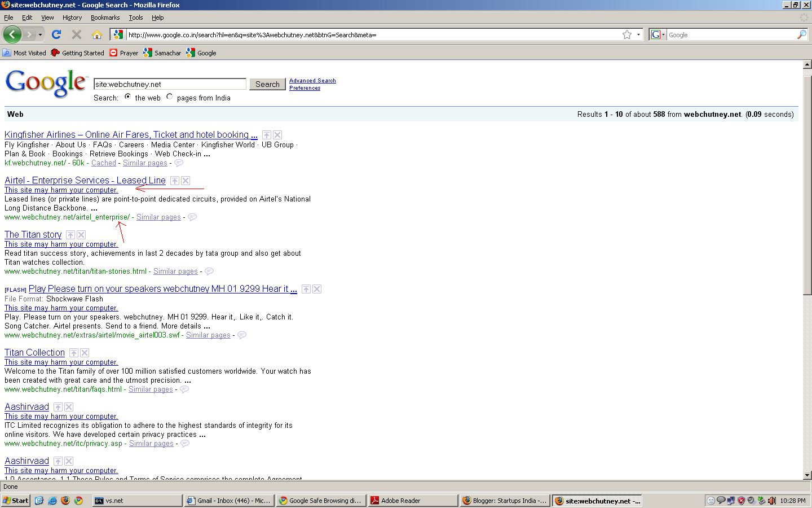This screenshot has width=812, height=508.
Task: Open the Getting Started bookmark
Action: click(x=77, y=53)
